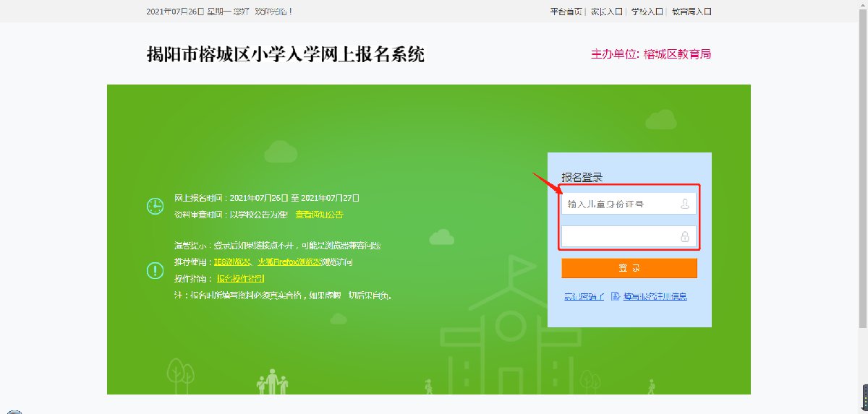The image size is (868, 414).
Task: Click the orange 登录 button
Action: pos(629,268)
